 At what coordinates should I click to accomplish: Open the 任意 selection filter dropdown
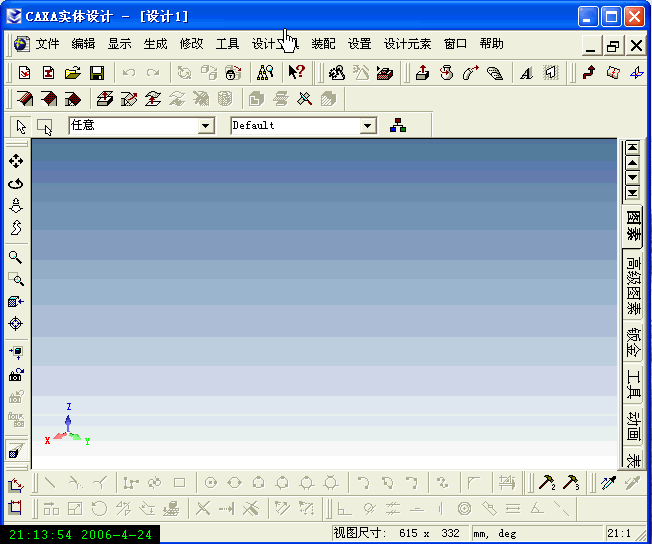click(x=205, y=126)
